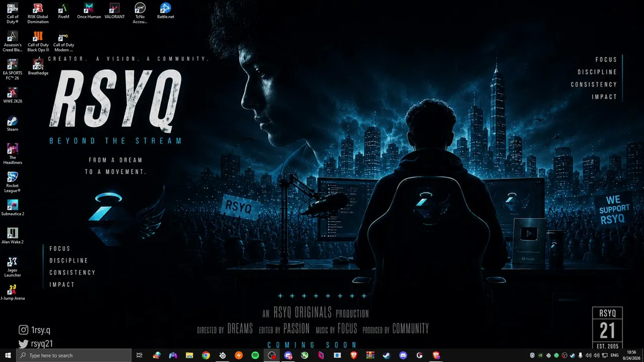Click SteelSeries icon in the system tray
Viewport: 644px width, 362px height.
(548, 355)
